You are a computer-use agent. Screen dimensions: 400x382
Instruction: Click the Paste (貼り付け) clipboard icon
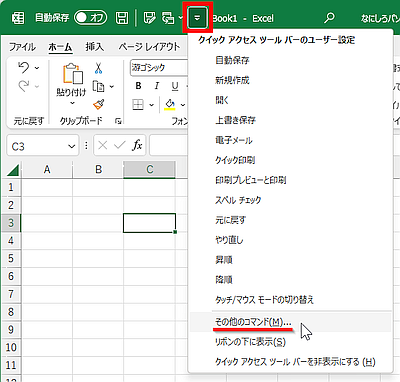click(x=73, y=73)
